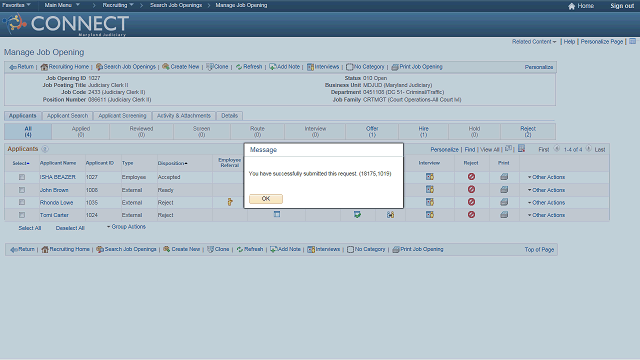Expand Related Content dropdown

[x=534, y=42]
